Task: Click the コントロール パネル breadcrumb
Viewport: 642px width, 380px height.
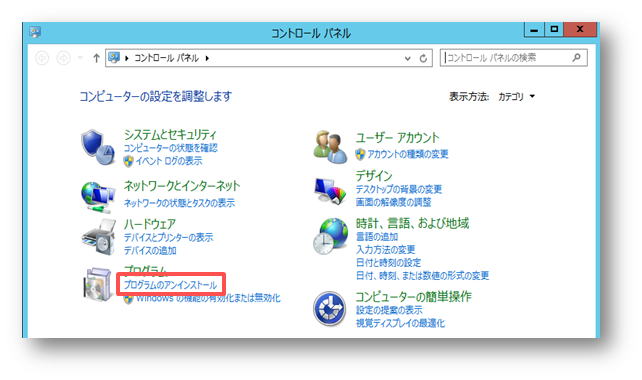Action: pos(166,58)
